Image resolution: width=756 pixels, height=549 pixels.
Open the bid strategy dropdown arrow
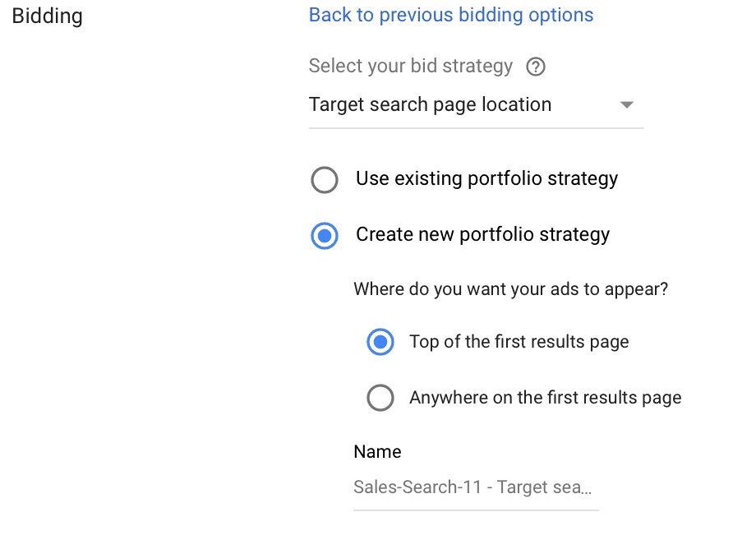(x=626, y=104)
